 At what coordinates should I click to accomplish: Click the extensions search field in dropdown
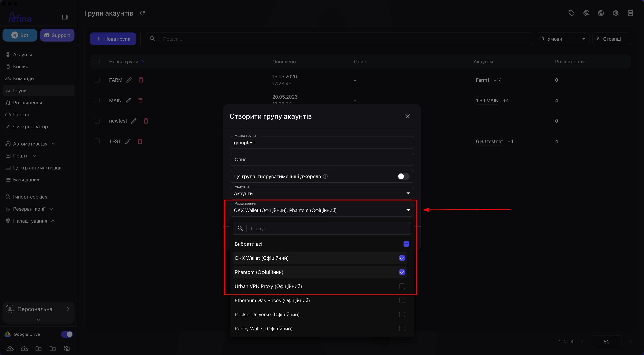click(321, 228)
